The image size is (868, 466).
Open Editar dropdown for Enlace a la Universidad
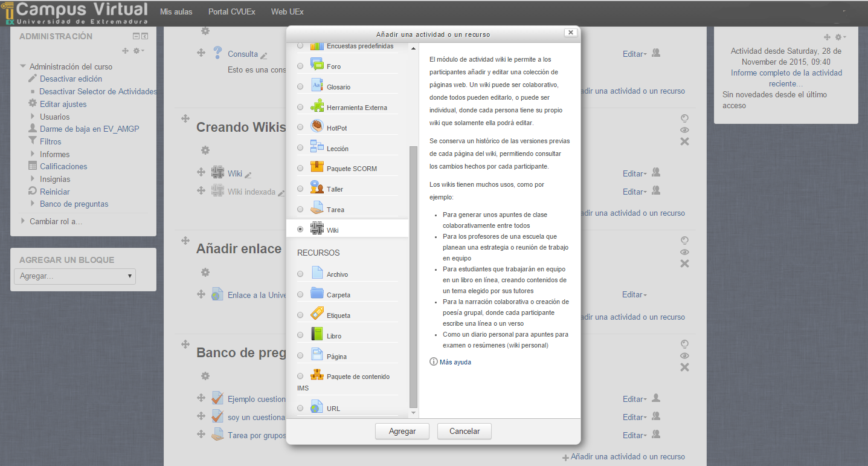(x=634, y=295)
